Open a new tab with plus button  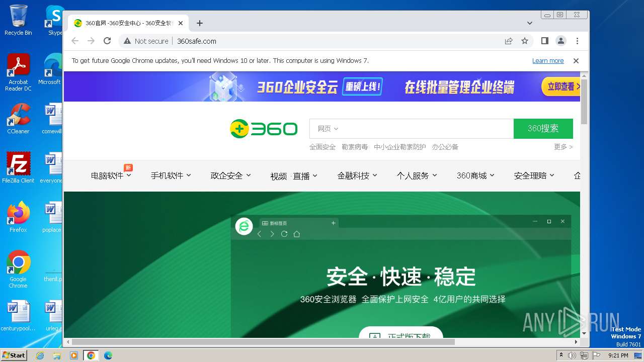pos(200,23)
